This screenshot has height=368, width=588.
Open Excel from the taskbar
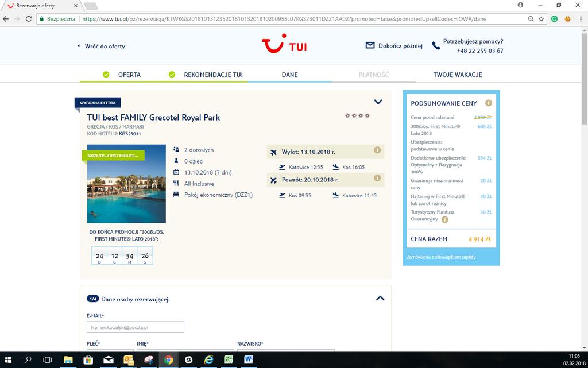click(229, 360)
